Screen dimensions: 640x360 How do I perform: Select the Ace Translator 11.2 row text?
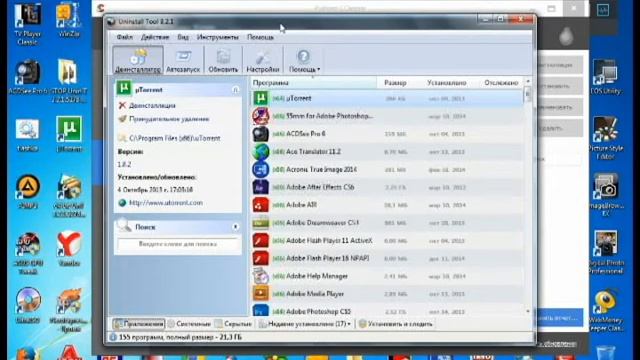tap(313, 152)
